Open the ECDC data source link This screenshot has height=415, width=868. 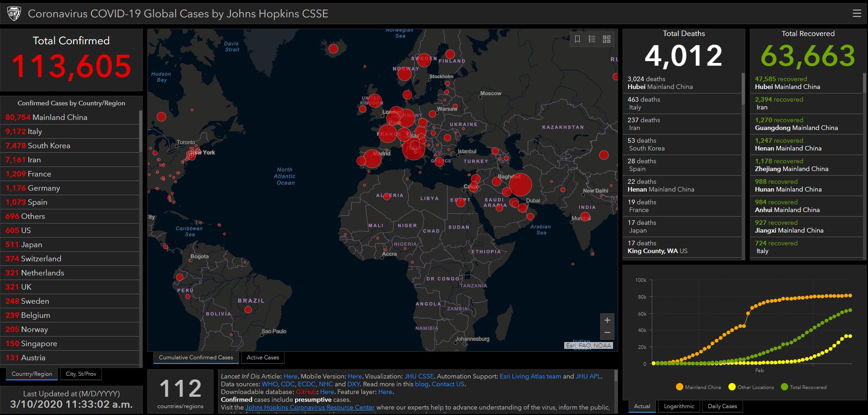pyautogui.click(x=307, y=384)
